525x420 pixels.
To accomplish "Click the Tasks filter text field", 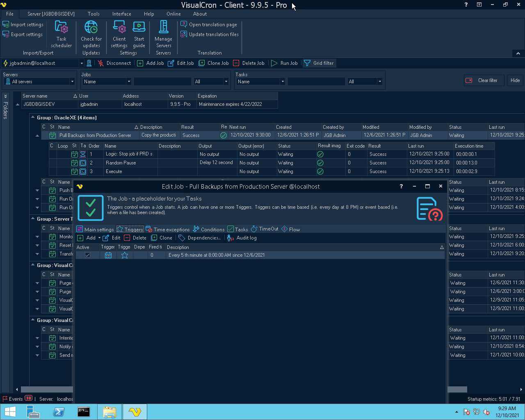I will [316, 82].
